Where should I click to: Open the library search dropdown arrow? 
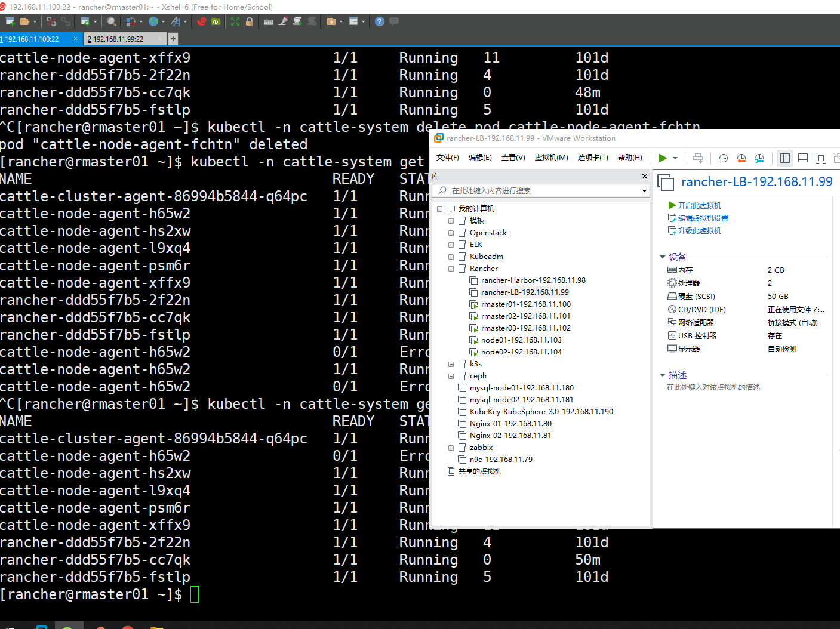coord(644,191)
